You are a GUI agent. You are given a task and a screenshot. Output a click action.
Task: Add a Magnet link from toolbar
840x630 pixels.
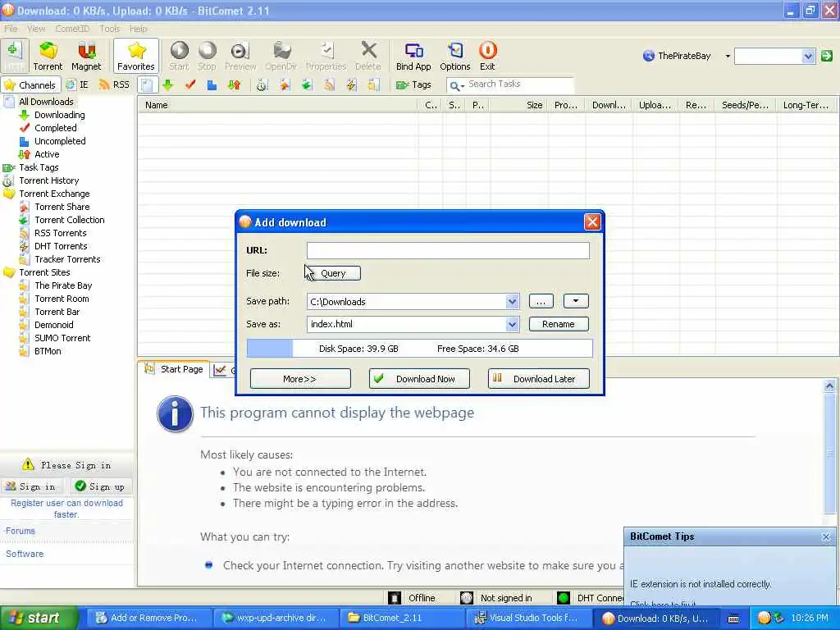pos(85,57)
